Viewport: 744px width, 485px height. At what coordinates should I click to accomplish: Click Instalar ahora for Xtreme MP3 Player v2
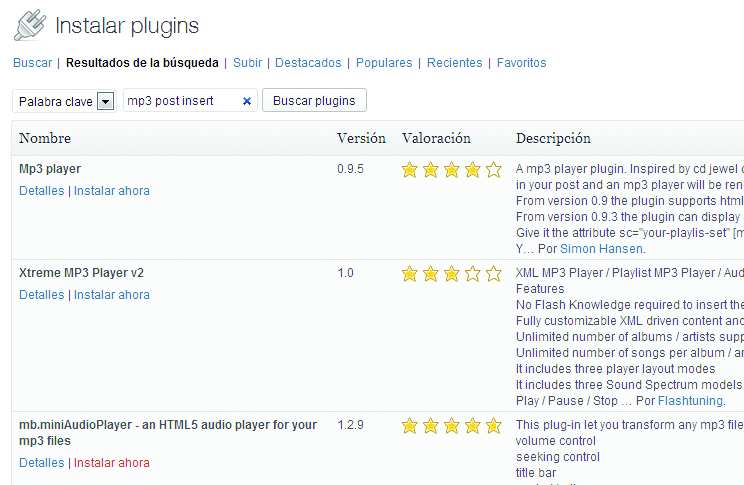[x=112, y=295]
